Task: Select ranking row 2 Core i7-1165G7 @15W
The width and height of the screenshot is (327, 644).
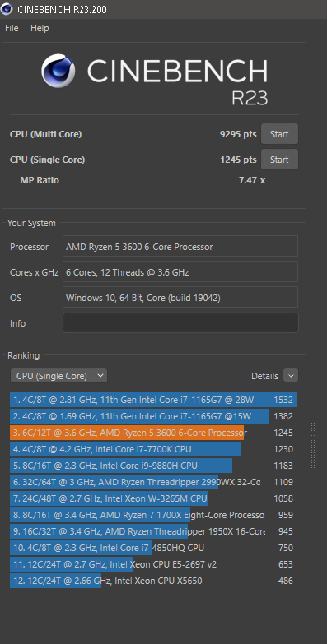Action: (x=153, y=416)
